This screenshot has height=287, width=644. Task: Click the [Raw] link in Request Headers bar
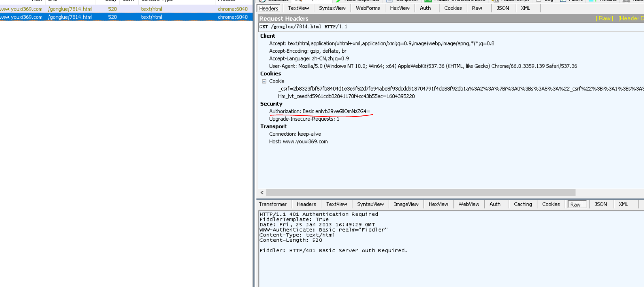(x=604, y=18)
